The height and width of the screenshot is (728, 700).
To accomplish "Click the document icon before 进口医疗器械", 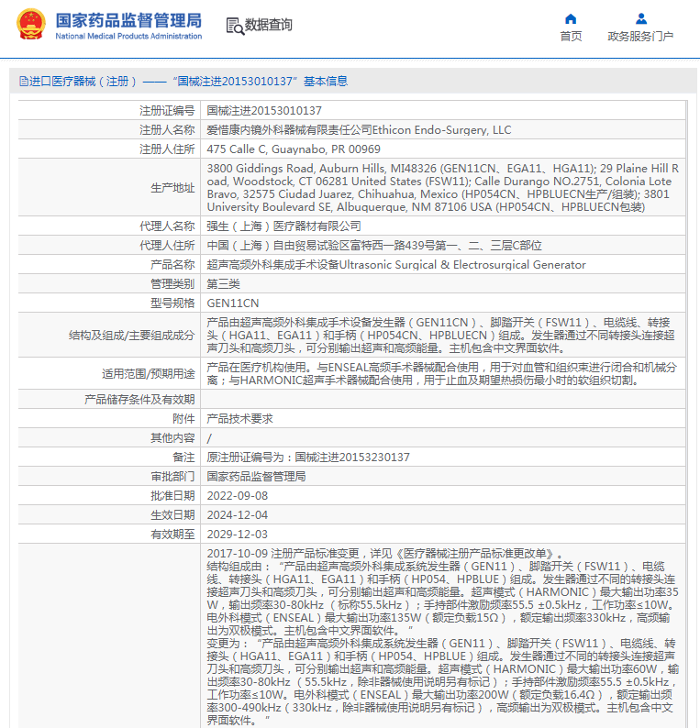I will 24,82.
